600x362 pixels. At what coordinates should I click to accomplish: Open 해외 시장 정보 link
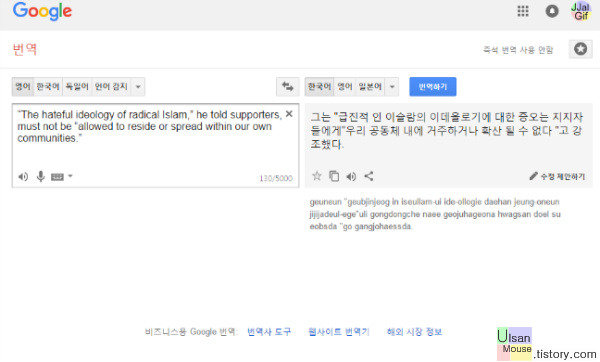coord(414,331)
